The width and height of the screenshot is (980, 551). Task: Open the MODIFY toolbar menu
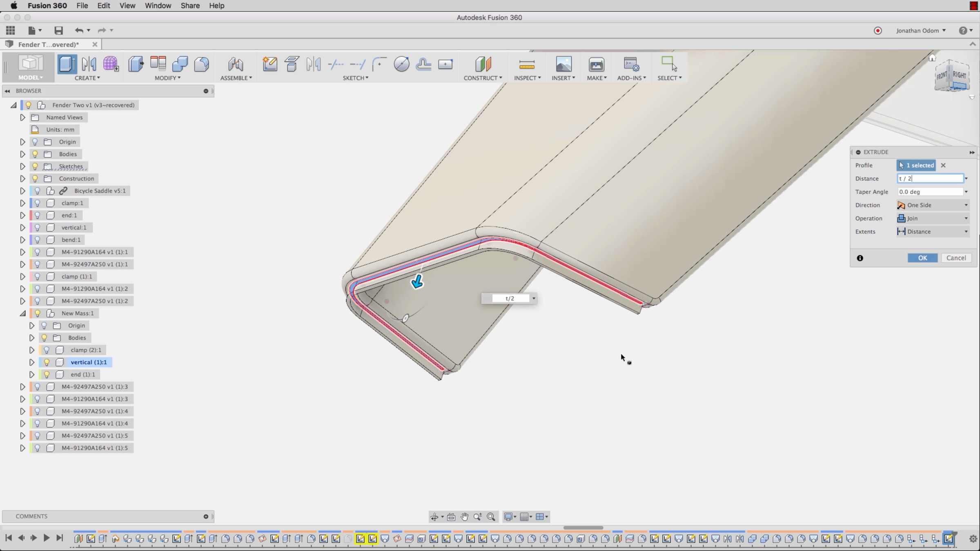tap(167, 78)
